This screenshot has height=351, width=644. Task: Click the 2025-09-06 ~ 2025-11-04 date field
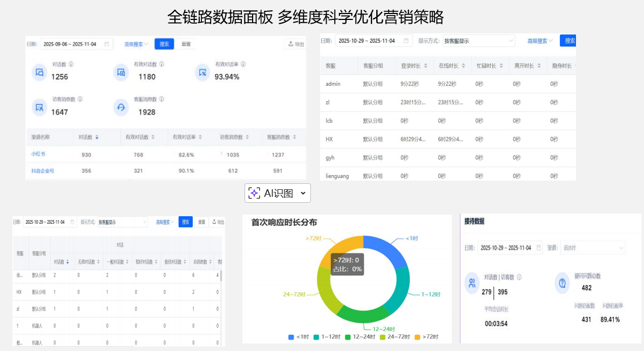(x=76, y=44)
